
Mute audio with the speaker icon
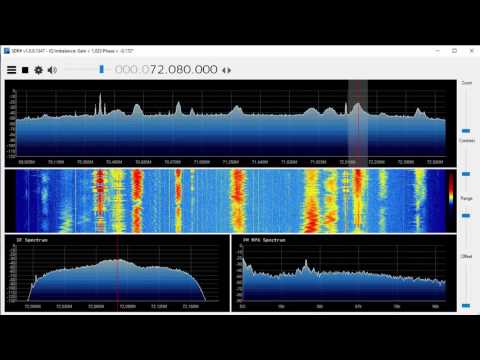[x=52, y=70]
